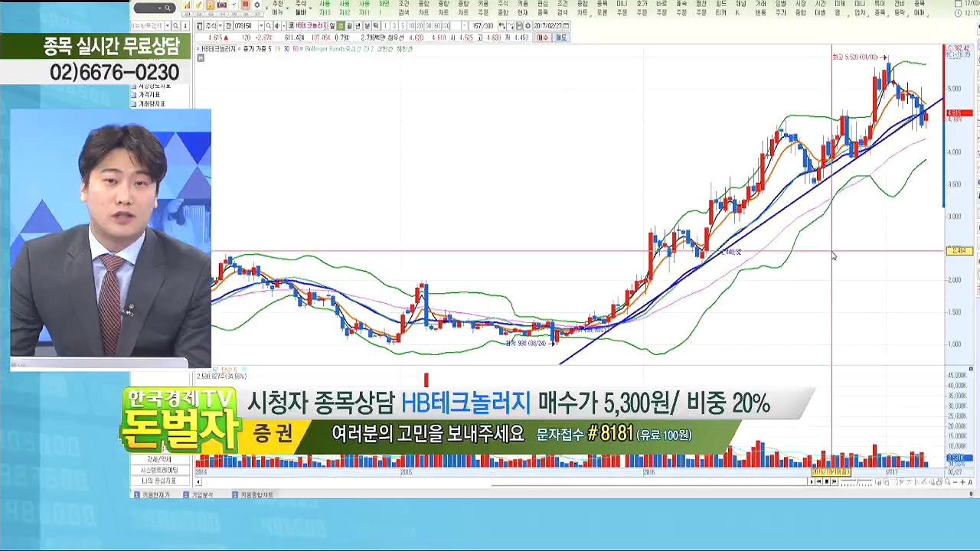Click the bar chart icon in top toolbar
Screen dimensions: 980x551
click(187, 5)
